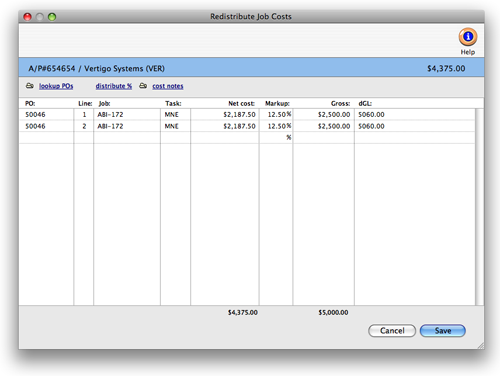Open the cost notes link
This screenshot has width=500, height=376.
tap(168, 86)
